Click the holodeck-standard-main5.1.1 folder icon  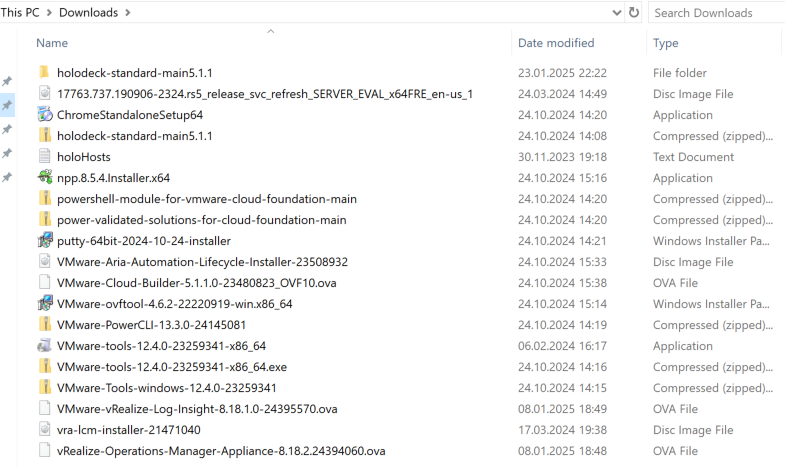[x=44, y=73]
